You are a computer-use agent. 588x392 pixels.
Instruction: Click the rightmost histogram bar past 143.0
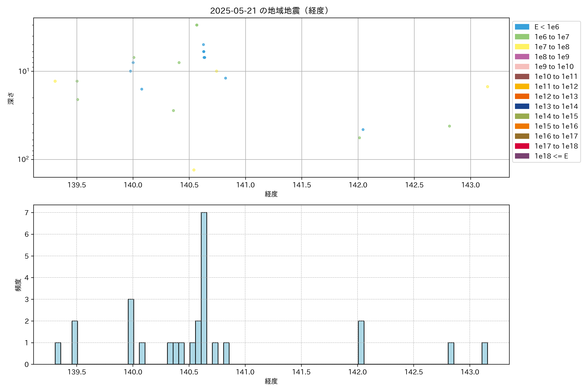[x=484, y=353]
